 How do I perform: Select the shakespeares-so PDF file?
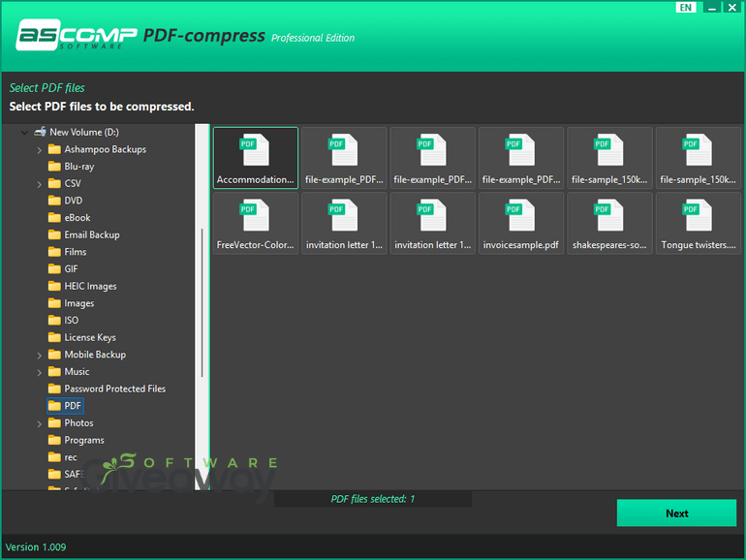(x=609, y=223)
